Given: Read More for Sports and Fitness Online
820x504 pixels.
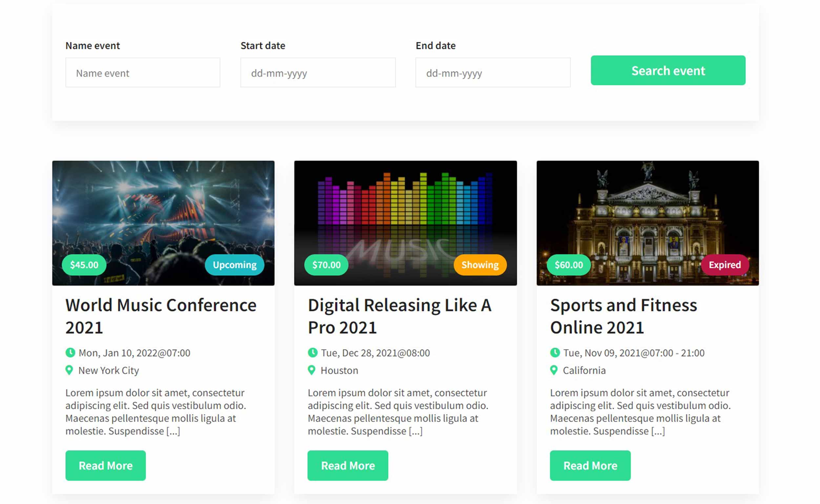Looking at the screenshot, I should [x=590, y=466].
